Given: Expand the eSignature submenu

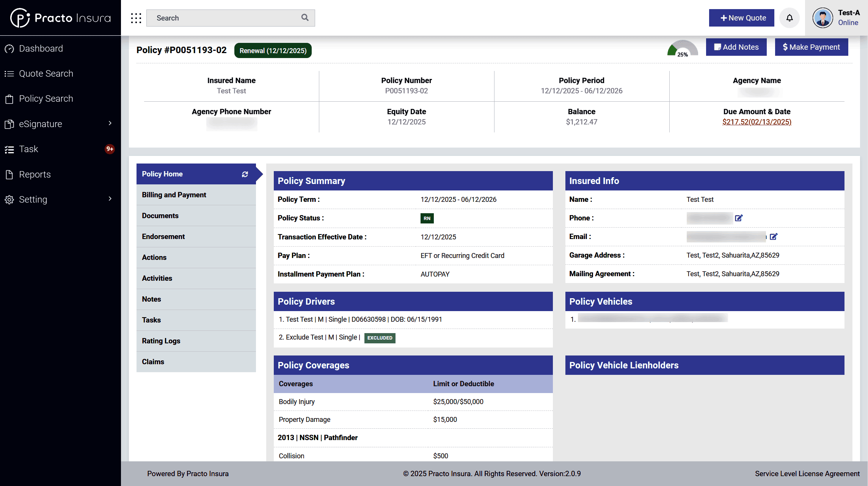Looking at the screenshot, I should coord(110,124).
